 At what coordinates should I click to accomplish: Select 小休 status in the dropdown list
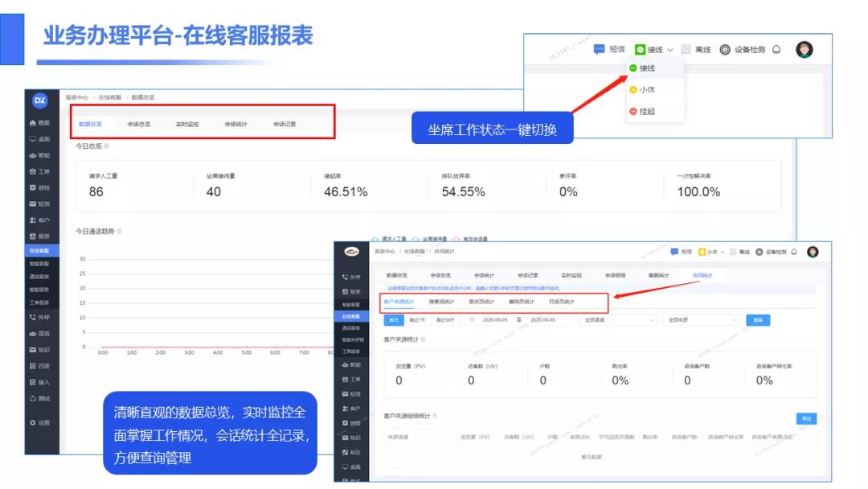coord(641,90)
